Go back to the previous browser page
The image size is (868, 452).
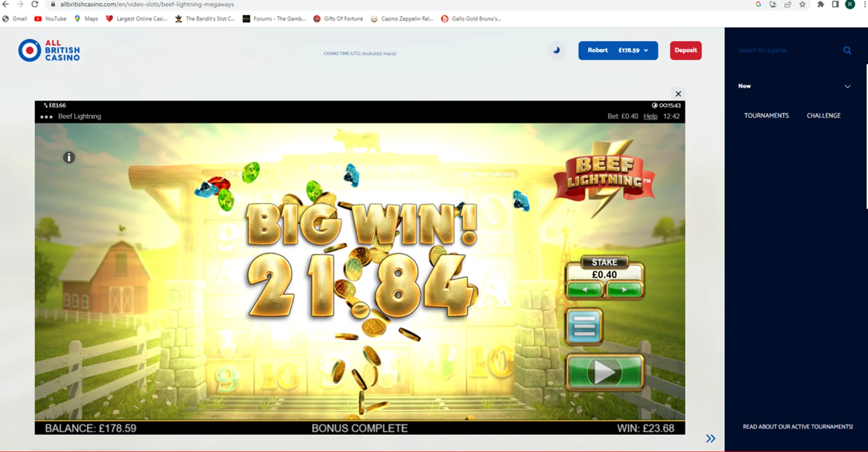6,4
